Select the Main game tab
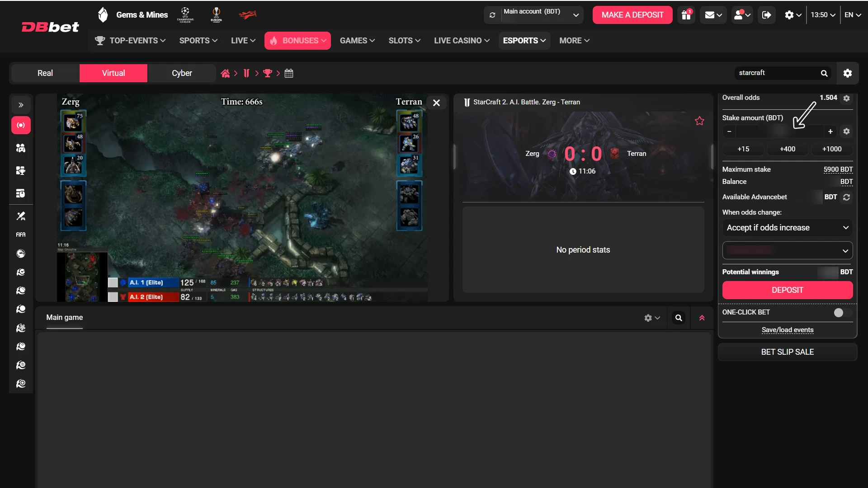 64,318
